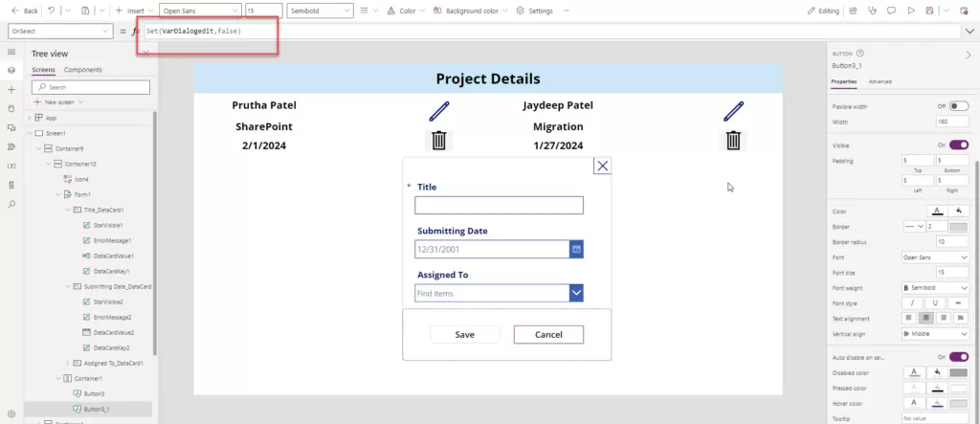Expand the Assigned To combo box
Screen dimensions: 980x424
click(576, 293)
